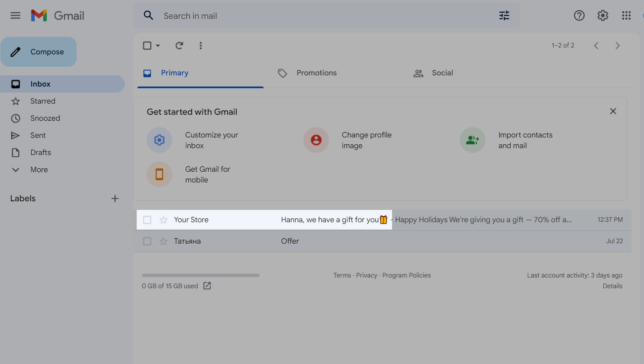The width and height of the screenshot is (644, 364).
Task: Switch to the Promotions tab
Action: 316,73
